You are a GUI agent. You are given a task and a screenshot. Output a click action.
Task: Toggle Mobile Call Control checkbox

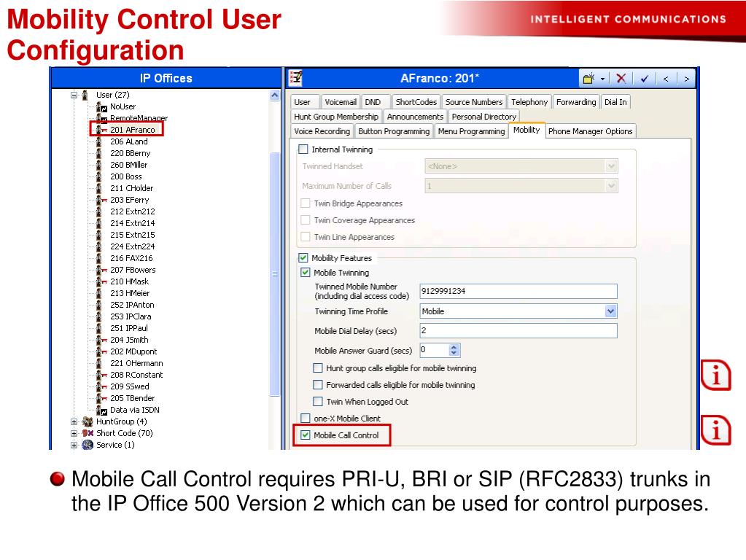coord(306,435)
